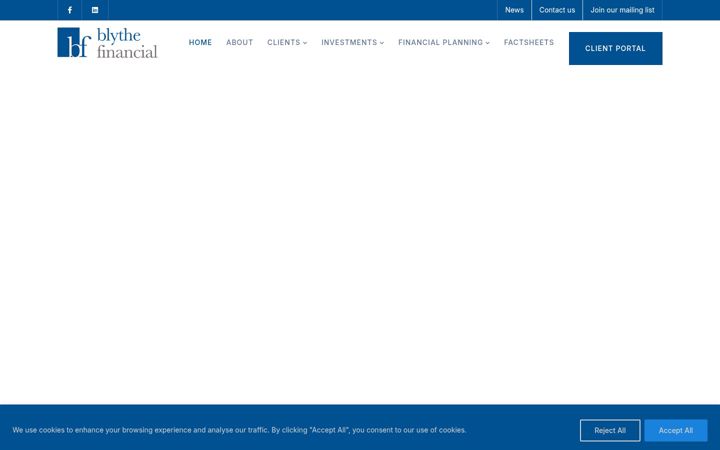720x450 pixels.
Task: Expand the Clients dropdown chevron
Action: (x=305, y=43)
